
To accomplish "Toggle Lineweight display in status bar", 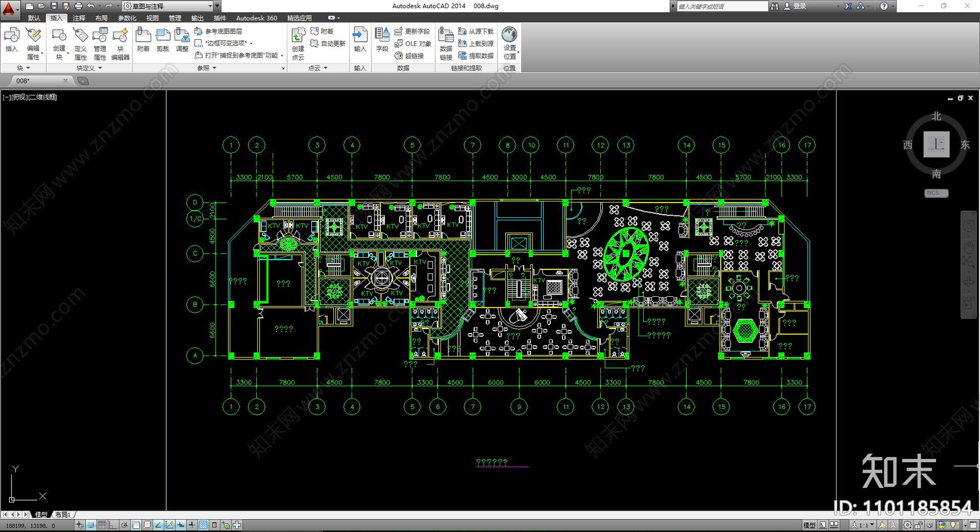I will 192,525.
